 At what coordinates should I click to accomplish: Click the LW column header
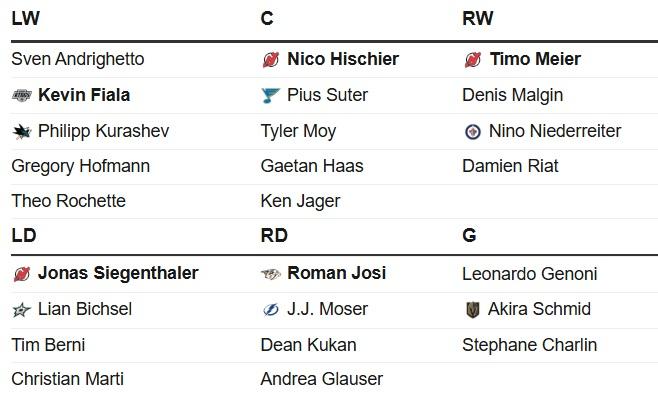point(26,18)
